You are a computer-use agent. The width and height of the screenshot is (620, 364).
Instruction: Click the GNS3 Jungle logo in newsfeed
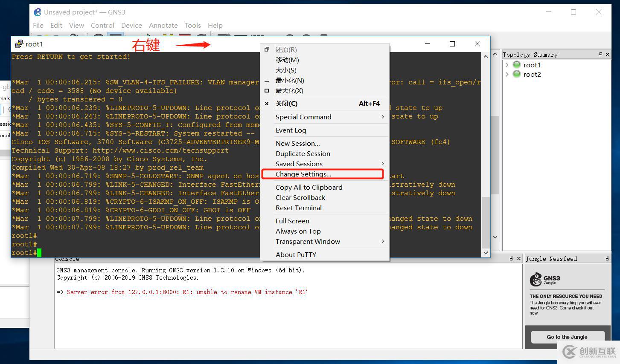(545, 280)
